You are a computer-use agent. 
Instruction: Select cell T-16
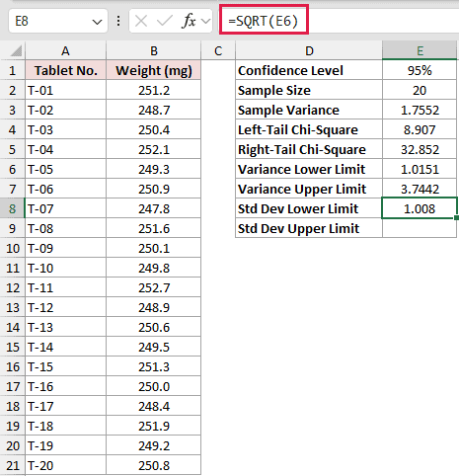pyautogui.click(x=66, y=386)
